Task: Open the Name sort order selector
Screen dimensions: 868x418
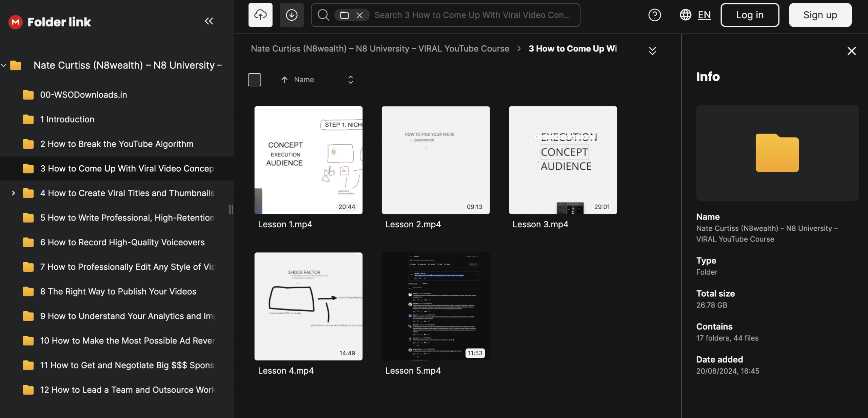Action: coord(350,80)
